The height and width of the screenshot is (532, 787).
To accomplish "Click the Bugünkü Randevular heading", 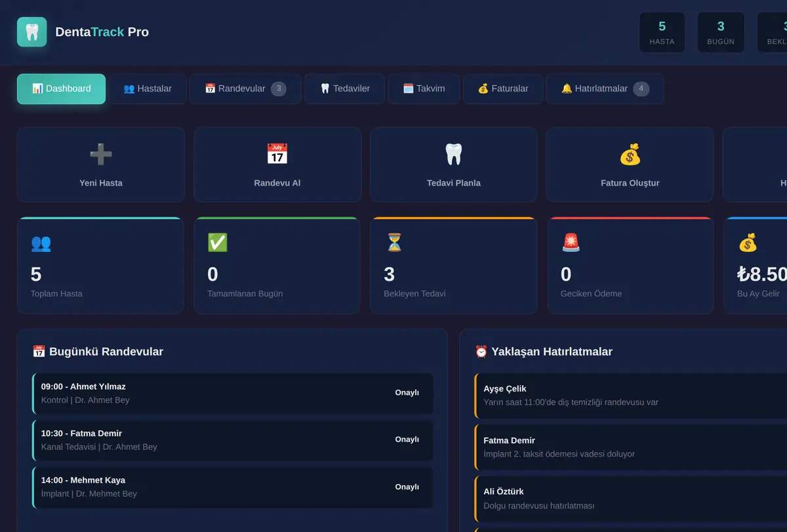I will click(98, 352).
